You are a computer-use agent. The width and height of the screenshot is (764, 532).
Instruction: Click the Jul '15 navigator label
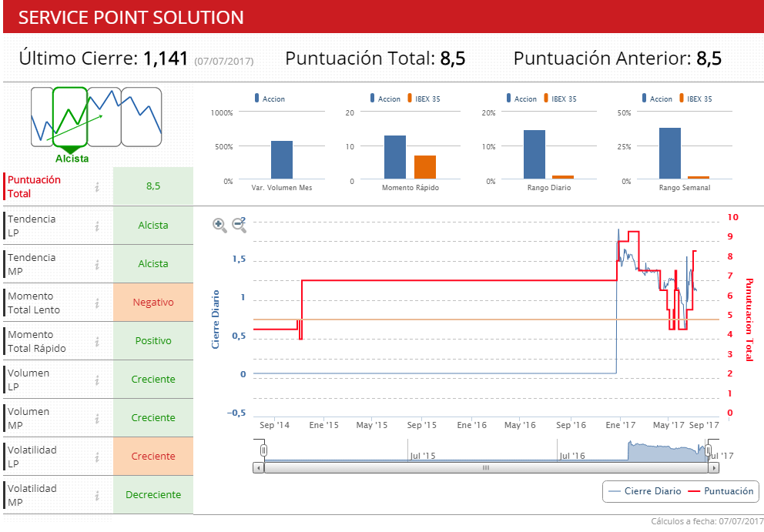pyautogui.click(x=423, y=456)
